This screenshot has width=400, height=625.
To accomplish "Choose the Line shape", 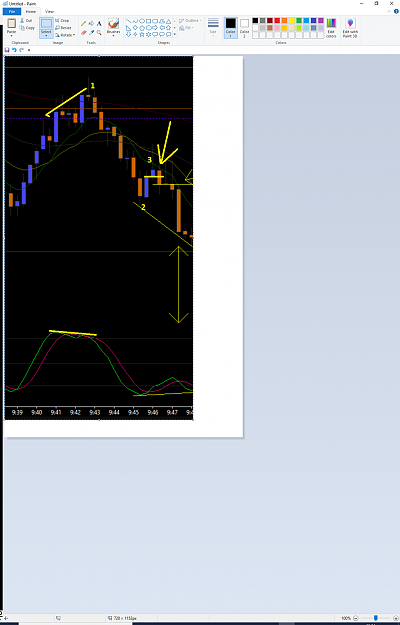I will pos(129,21).
